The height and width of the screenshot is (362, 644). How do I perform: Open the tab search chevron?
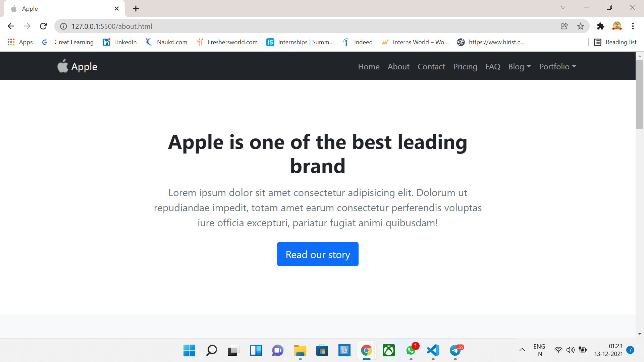click(563, 7)
